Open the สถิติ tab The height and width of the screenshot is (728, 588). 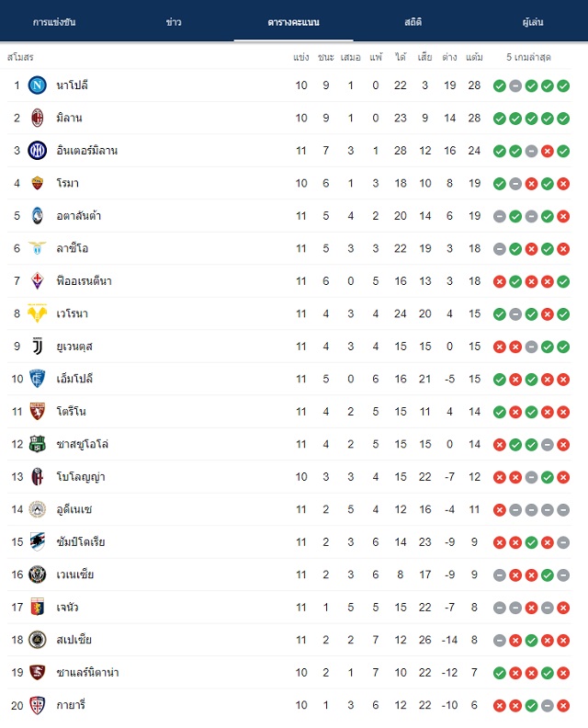coord(413,22)
